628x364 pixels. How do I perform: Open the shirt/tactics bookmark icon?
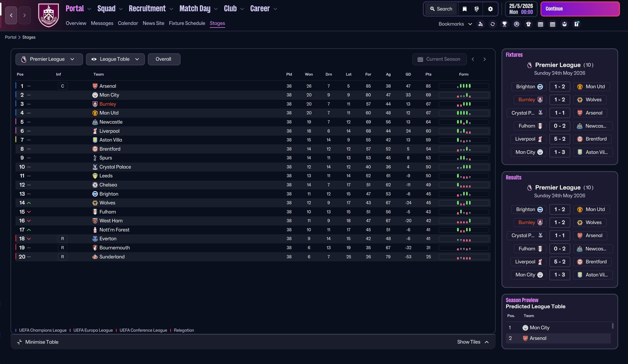tap(528, 24)
